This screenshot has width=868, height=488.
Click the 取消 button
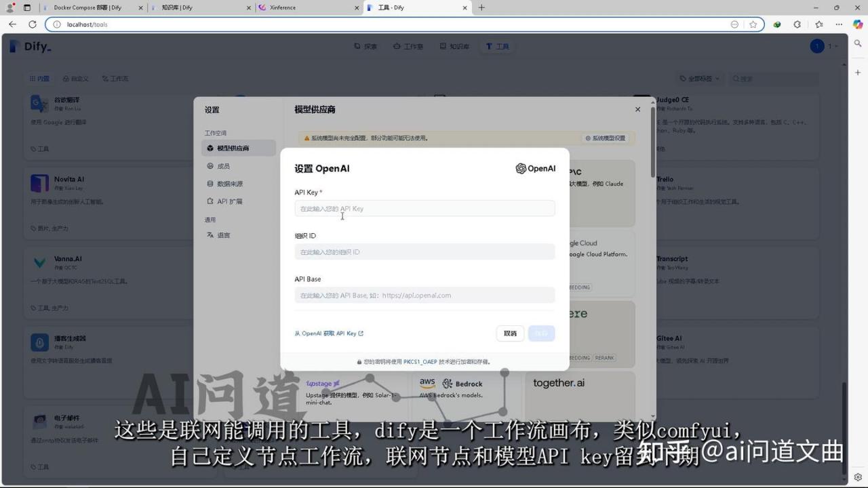coord(510,333)
